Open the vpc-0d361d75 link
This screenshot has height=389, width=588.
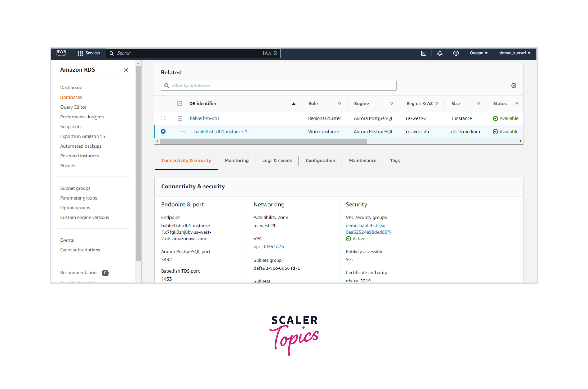click(x=268, y=247)
